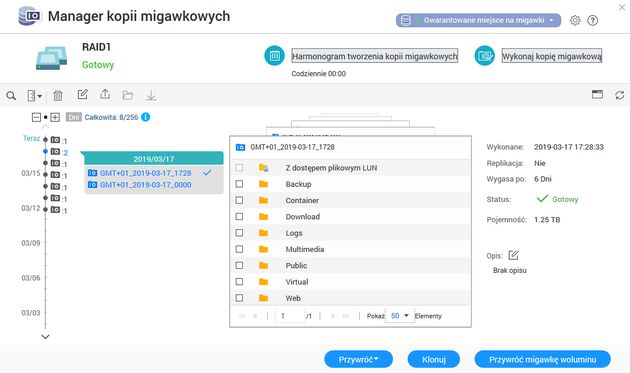
Task: Click Harmonogram tworzenia kopii migawkowych
Action: (x=374, y=56)
